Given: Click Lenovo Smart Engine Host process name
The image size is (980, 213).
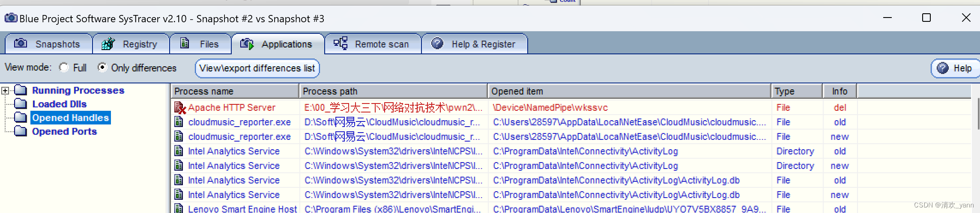Looking at the screenshot, I should click(x=242, y=209).
